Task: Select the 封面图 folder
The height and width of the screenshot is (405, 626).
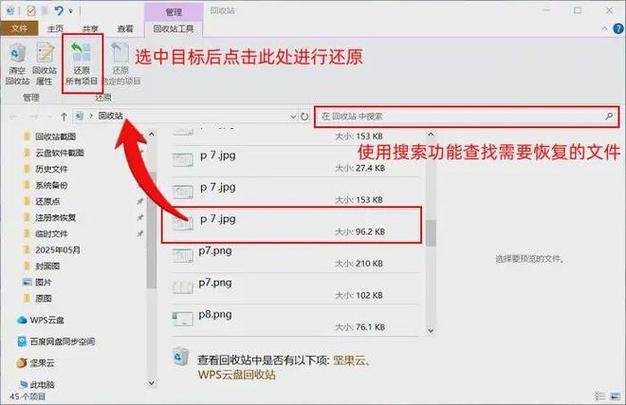Action: (48, 266)
